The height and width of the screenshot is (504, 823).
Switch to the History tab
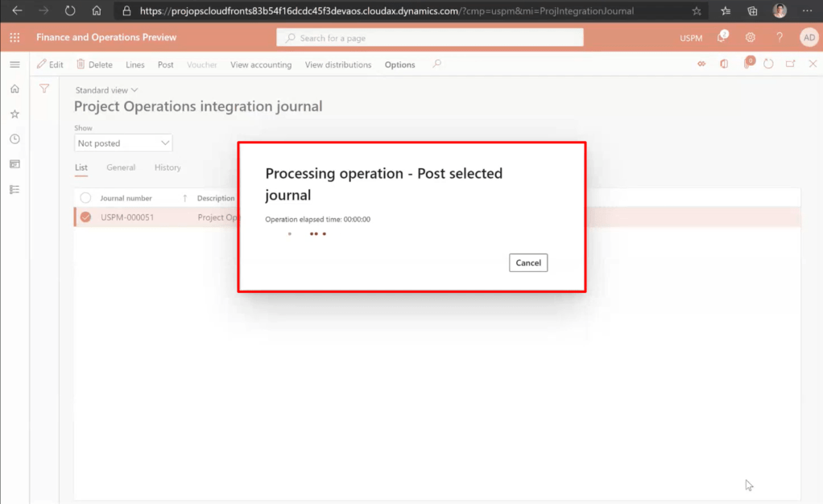[x=167, y=167]
